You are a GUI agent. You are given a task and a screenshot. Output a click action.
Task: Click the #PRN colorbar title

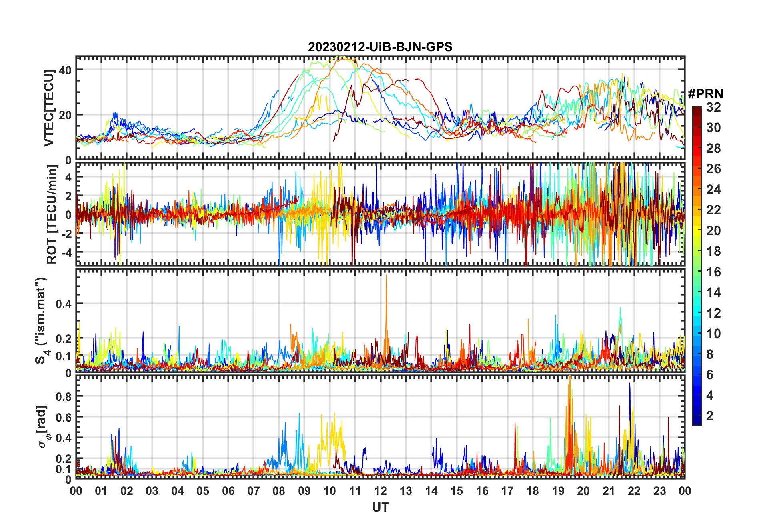tap(705, 94)
